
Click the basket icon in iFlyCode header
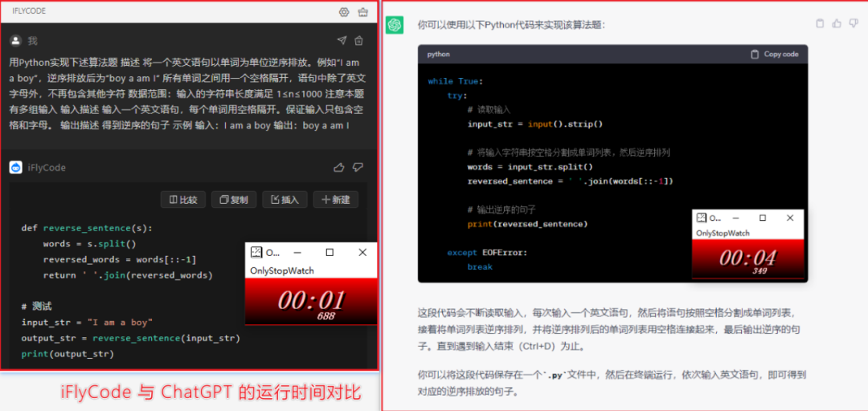click(362, 12)
